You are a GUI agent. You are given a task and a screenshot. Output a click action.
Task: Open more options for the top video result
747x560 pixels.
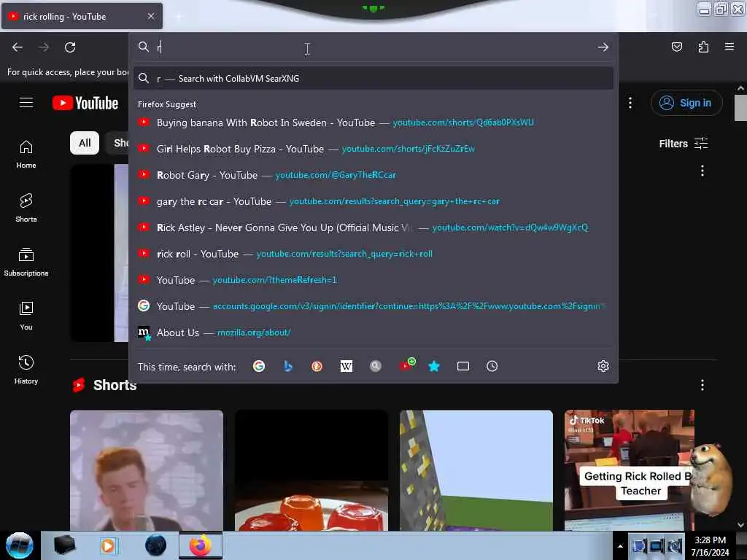703,171
